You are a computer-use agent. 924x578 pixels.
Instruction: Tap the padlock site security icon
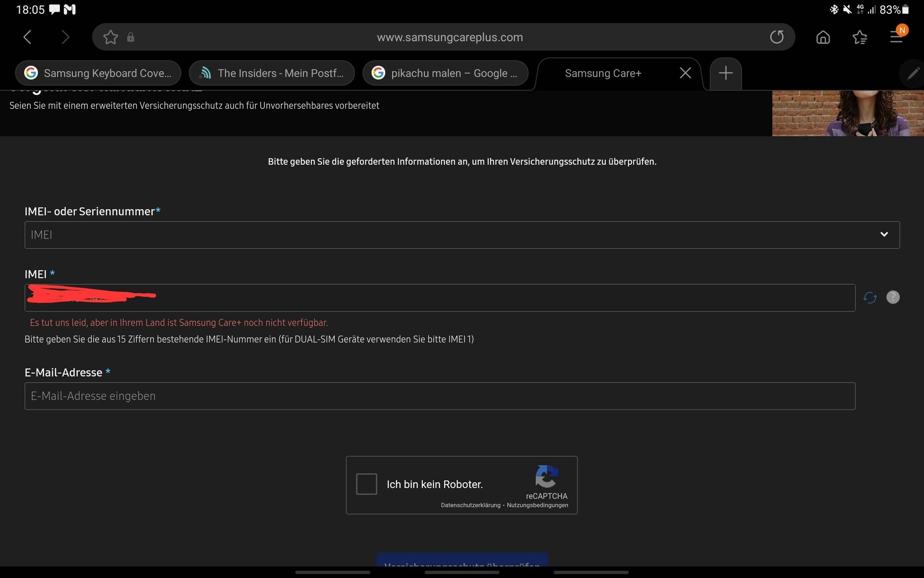point(131,37)
